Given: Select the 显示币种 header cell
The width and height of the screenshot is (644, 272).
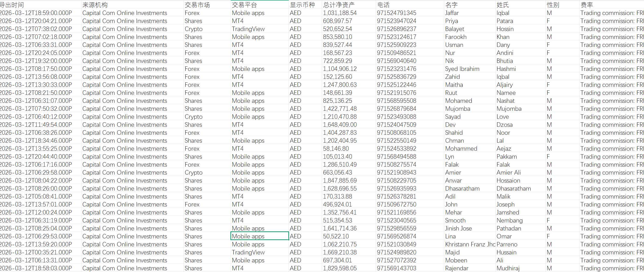Looking at the screenshot, I should [305, 5].
